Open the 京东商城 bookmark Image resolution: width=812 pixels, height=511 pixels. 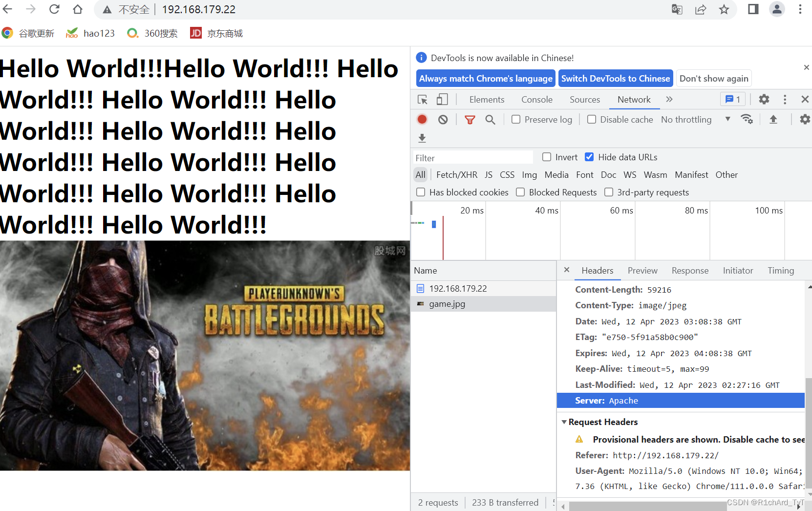point(216,33)
